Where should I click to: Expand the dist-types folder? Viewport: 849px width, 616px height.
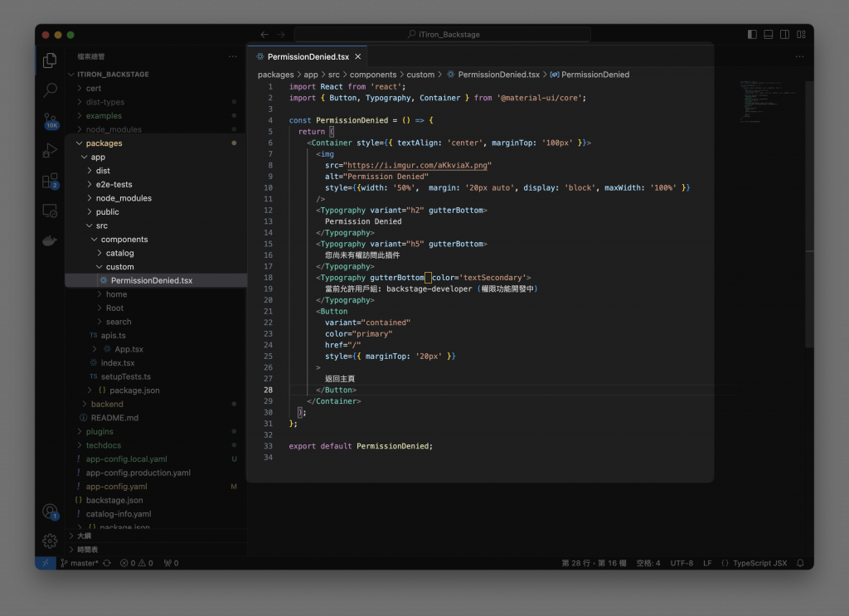click(156, 102)
